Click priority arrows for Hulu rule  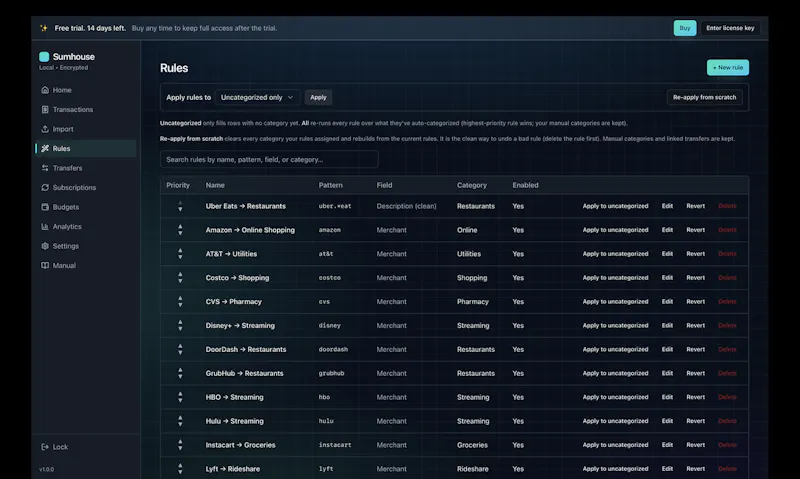tap(180, 421)
